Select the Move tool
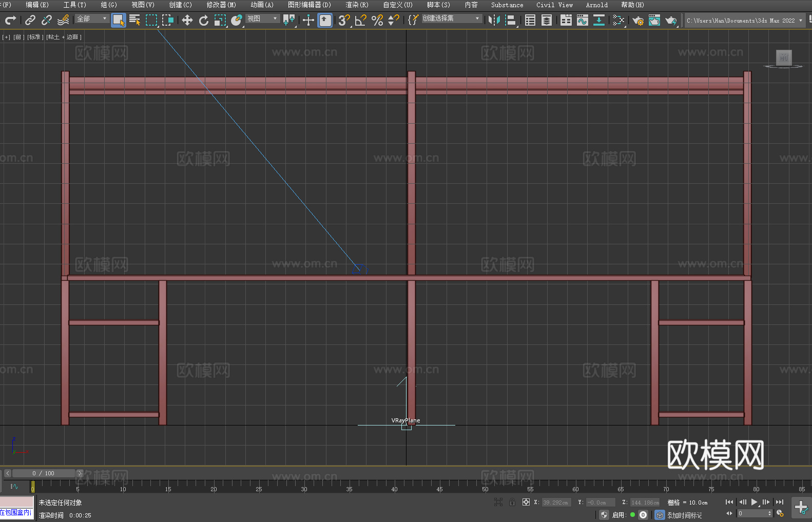This screenshot has width=812, height=522. click(187, 20)
